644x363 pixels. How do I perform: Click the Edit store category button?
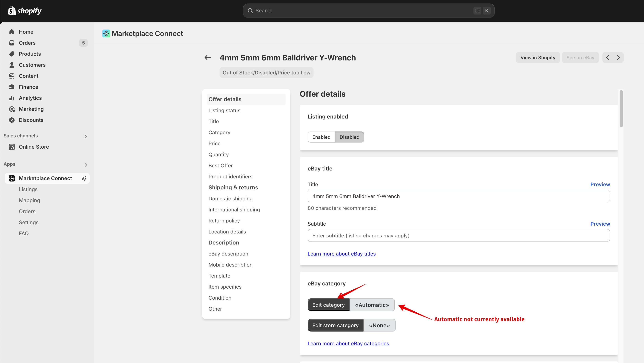point(335,325)
